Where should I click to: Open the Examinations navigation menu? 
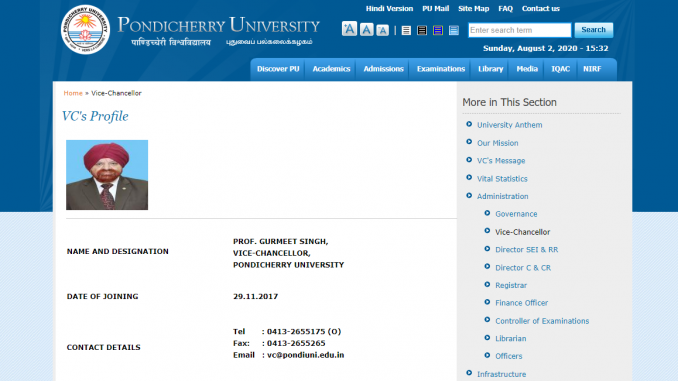point(441,69)
